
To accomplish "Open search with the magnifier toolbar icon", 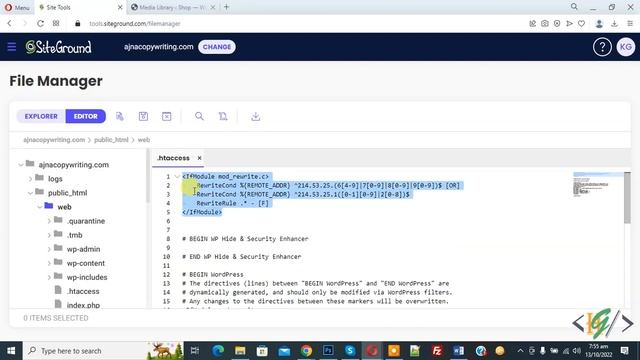I will (x=199, y=116).
